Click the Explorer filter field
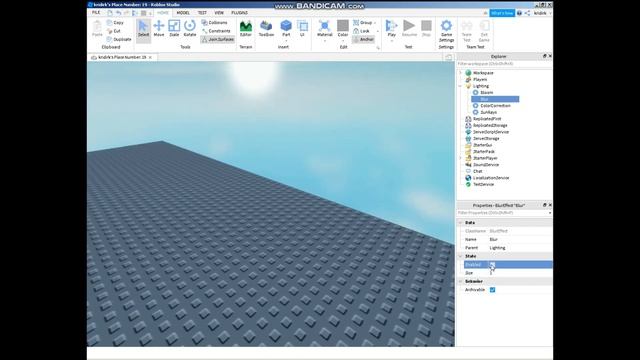Screen dimensions: 640x360 (x=504, y=64)
